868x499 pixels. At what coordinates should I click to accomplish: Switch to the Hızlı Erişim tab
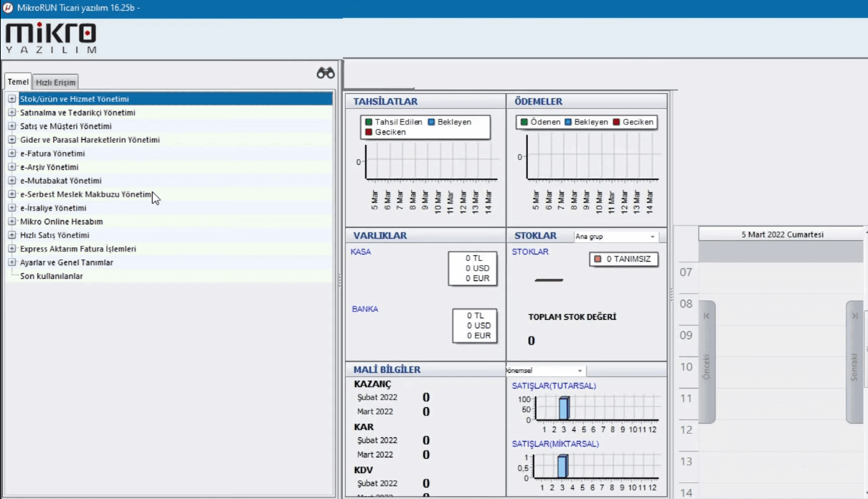[55, 82]
